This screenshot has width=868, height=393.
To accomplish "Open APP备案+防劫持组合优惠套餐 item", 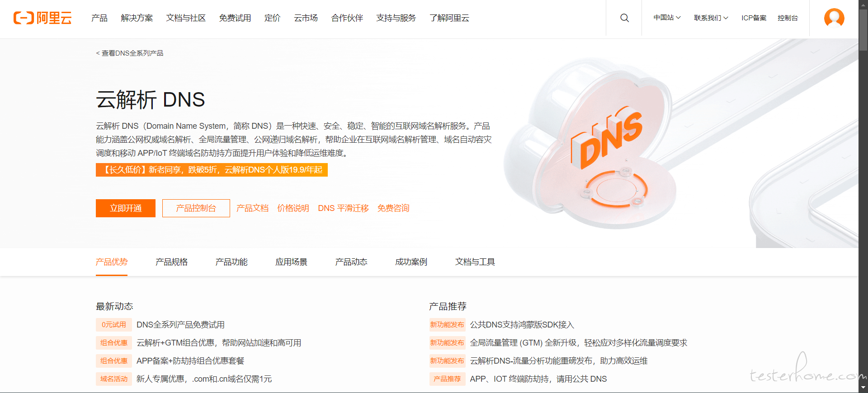I will click(x=190, y=361).
